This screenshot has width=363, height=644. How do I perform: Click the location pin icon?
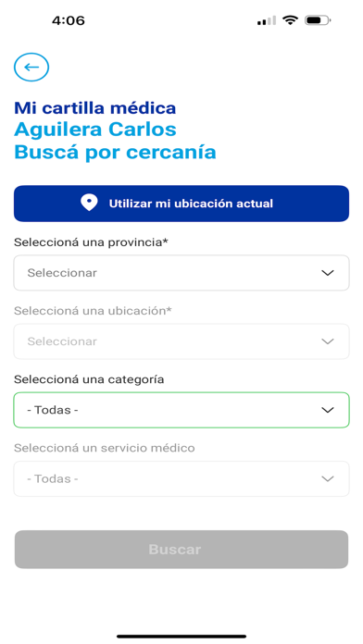89,203
